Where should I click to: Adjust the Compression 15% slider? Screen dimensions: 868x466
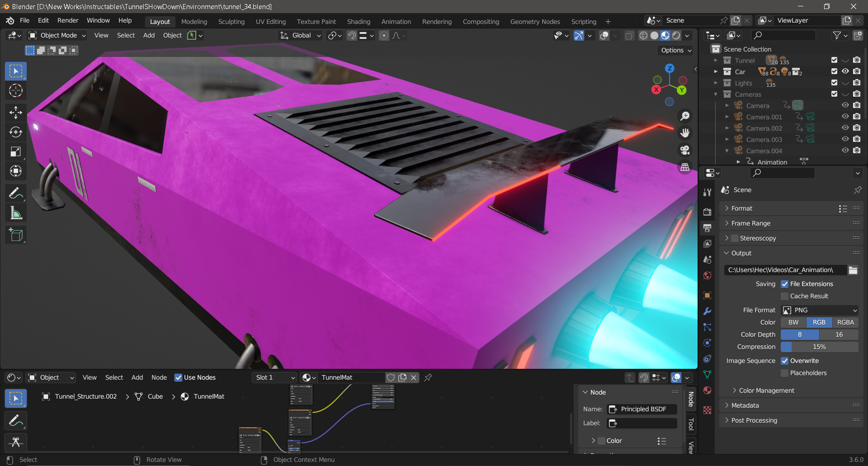click(820, 347)
